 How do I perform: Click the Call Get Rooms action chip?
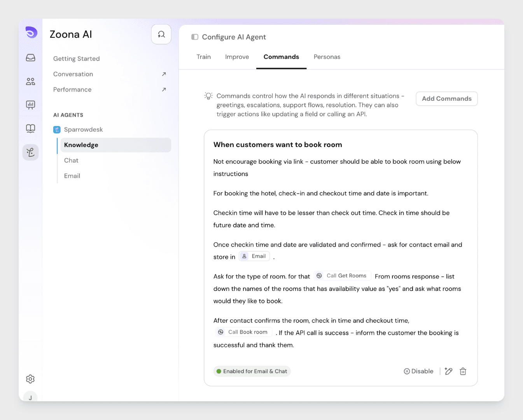343,276
